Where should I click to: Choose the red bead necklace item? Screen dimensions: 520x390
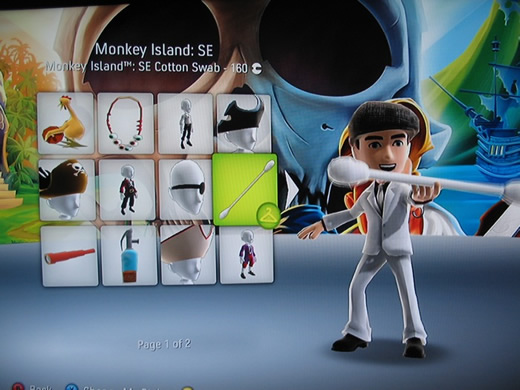pyautogui.click(x=126, y=123)
